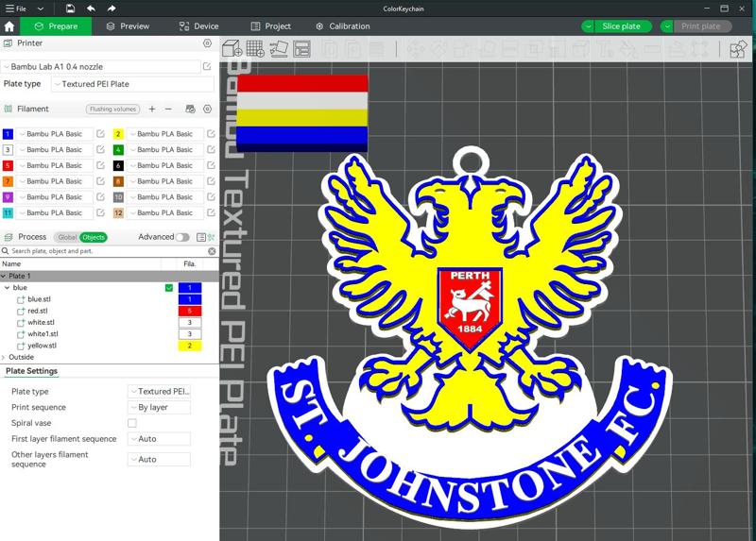Open the Bambu Lab A1 printer dropdown
Image resolution: width=756 pixels, height=541 pixels.
(101, 66)
